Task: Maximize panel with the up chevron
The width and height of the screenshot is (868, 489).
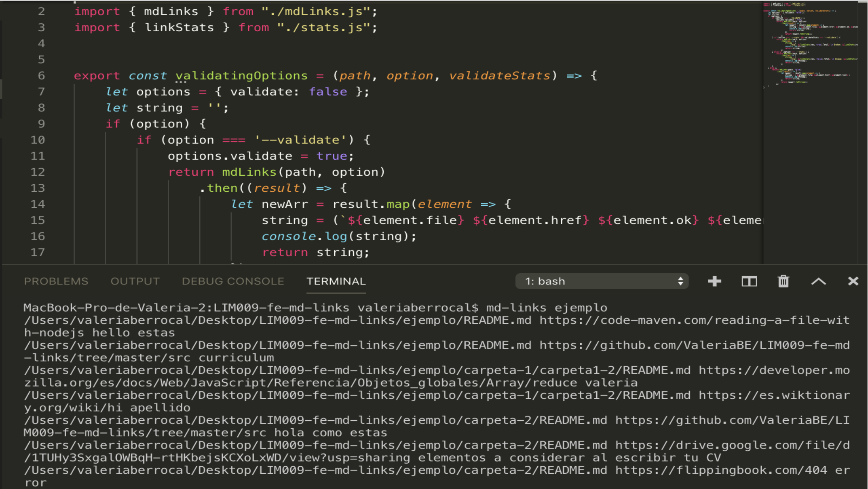Action: click(818, 281)
